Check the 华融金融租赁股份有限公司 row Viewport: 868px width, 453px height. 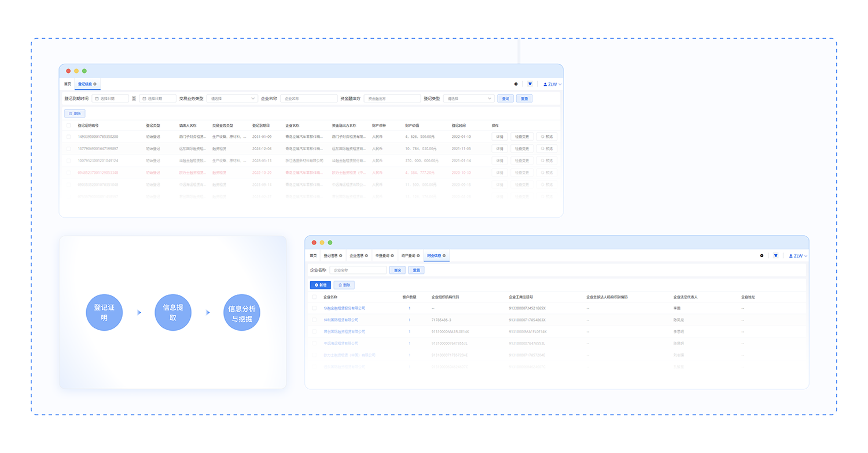(314, 308)
